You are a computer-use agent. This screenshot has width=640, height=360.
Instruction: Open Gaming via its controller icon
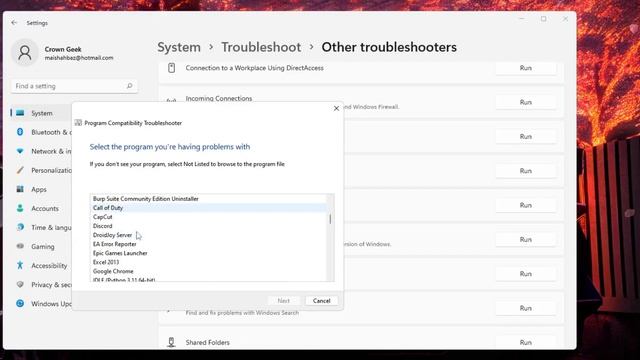coord(20,246)
